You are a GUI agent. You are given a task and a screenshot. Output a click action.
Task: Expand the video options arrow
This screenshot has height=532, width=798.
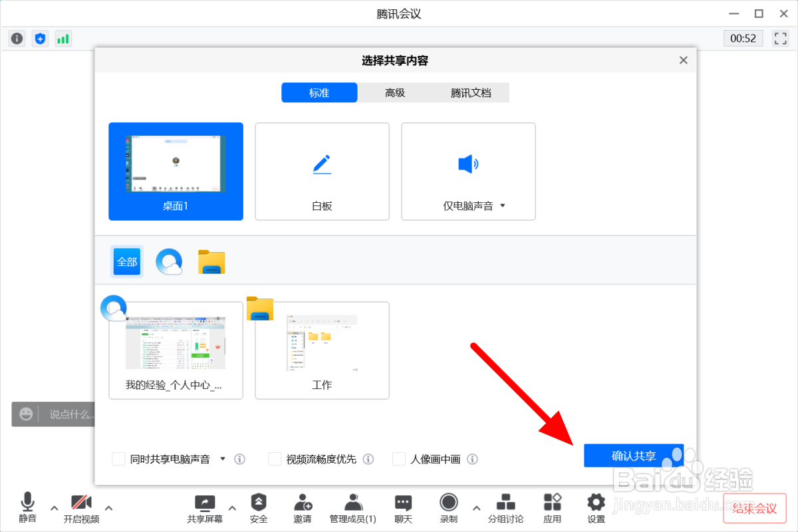click(109, 508)
